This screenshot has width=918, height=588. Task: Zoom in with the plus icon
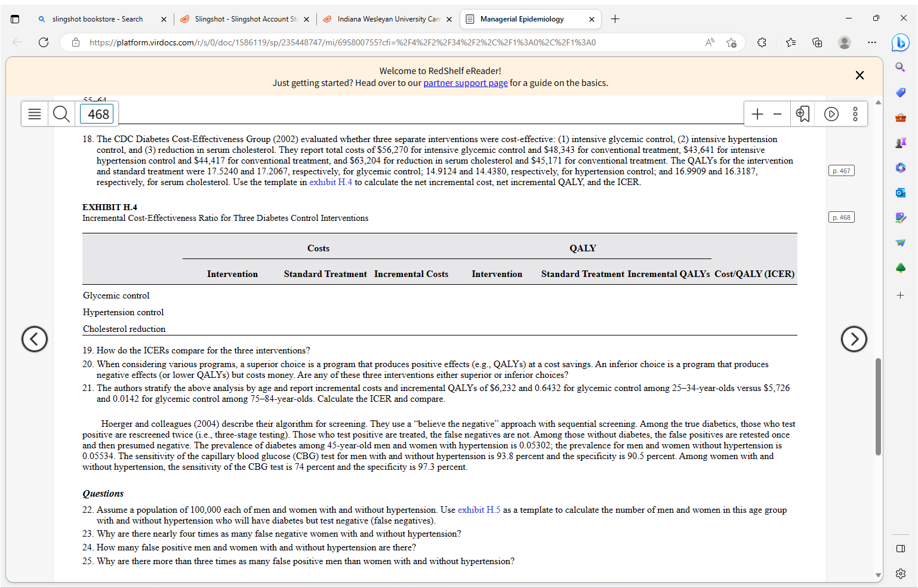click(757, 114)
